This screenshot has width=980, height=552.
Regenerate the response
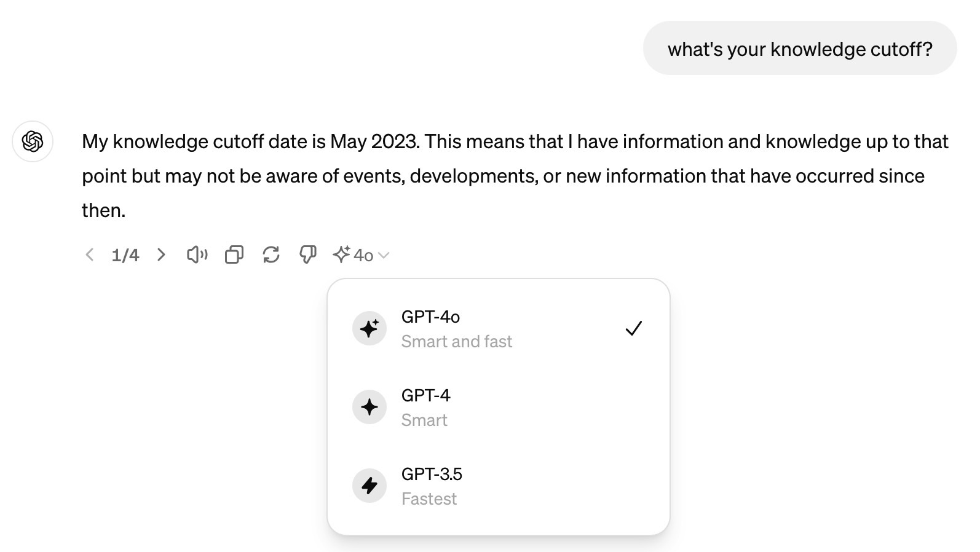coord(271,254)
